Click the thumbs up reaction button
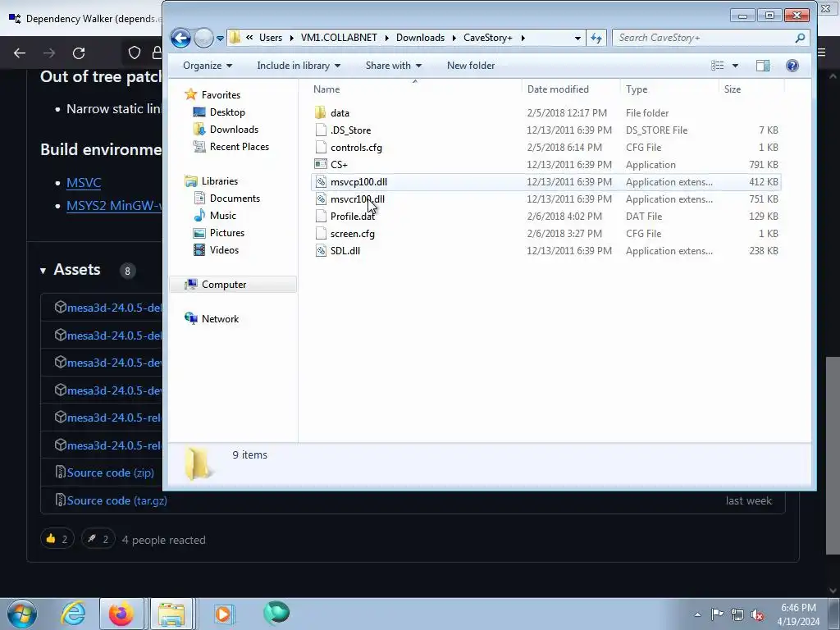 pos(57,539)
